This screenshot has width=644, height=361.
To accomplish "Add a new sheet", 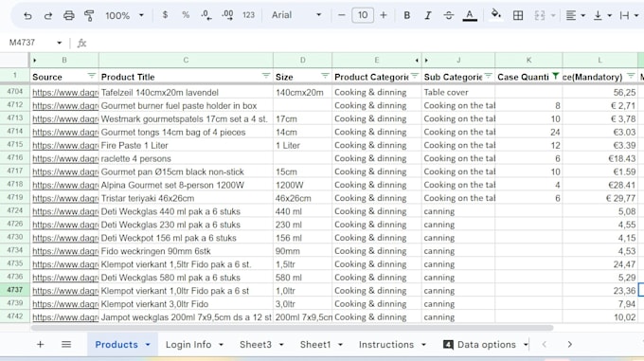I will click(40, 345).
